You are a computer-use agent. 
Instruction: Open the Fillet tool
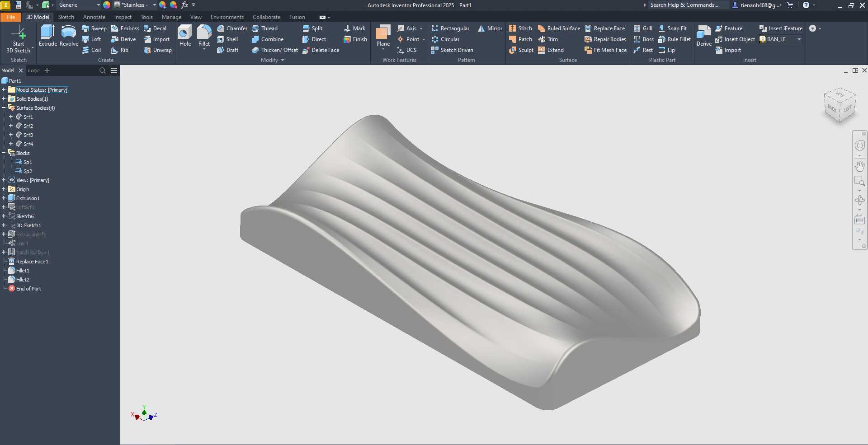tap(204, 36)
